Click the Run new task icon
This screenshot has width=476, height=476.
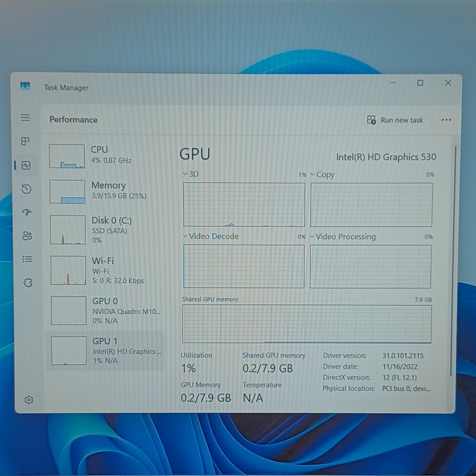(x=371, y=120)
